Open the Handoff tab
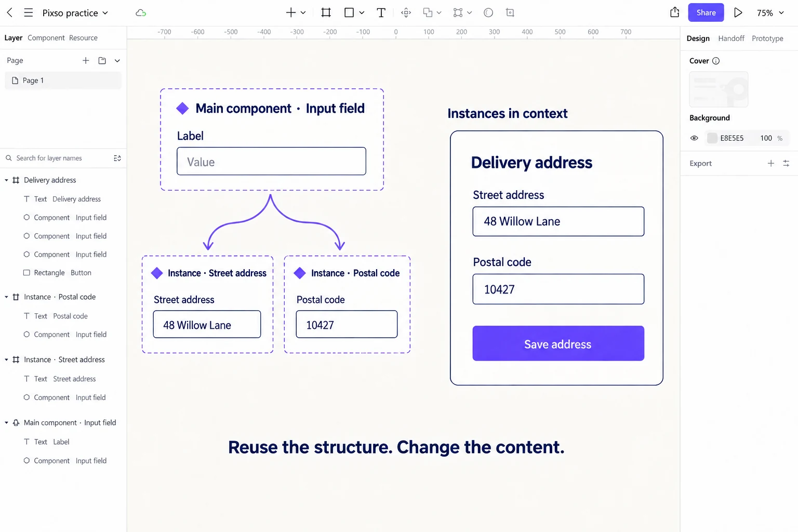Screen dimensions: 798x532 [731, 38]
